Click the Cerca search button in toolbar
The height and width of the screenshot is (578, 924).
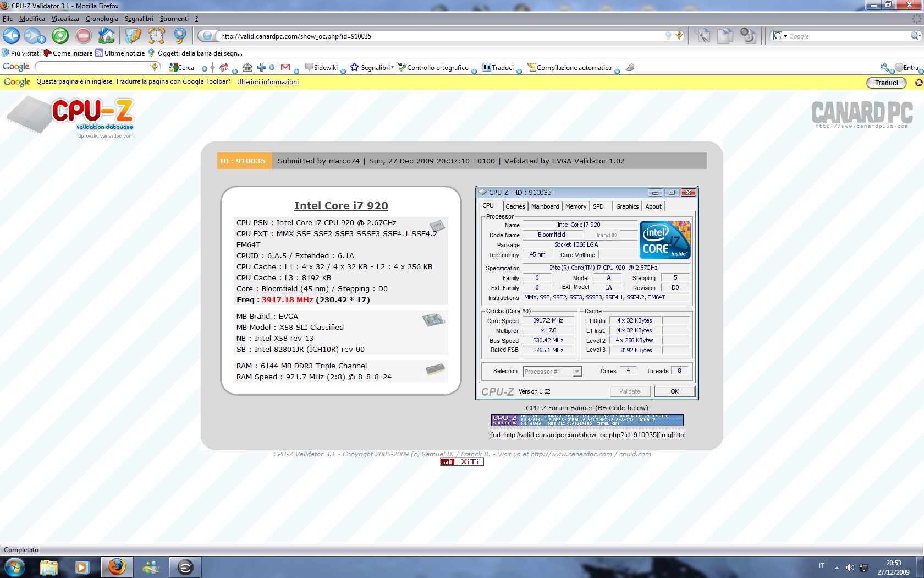tap(182, 67)
